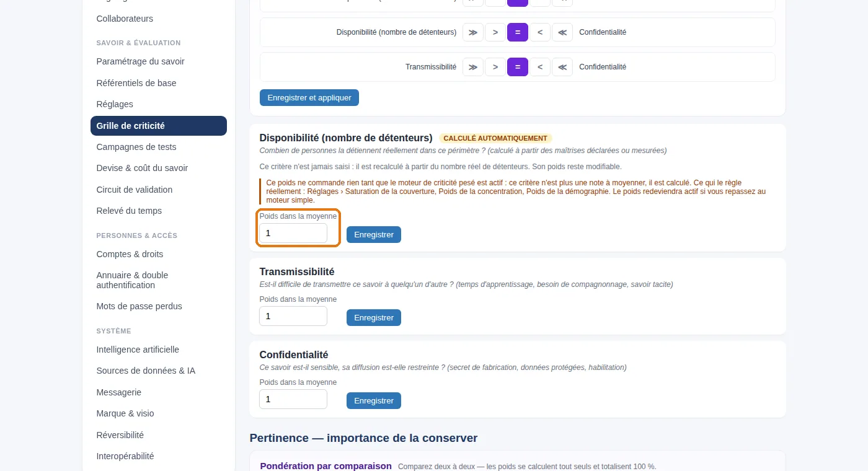Focus the Disponibilité weight input field
The width and height of the screenshot is (868, 471).
[293, 233]
